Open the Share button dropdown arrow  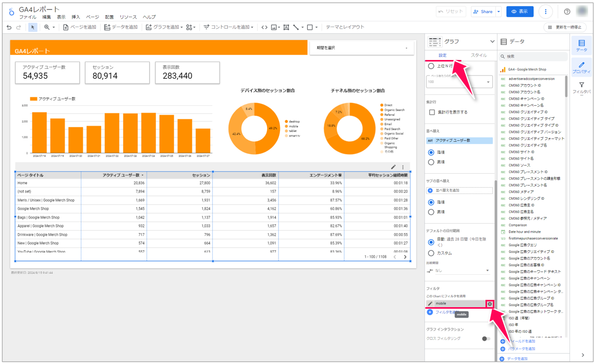[499, 12]
